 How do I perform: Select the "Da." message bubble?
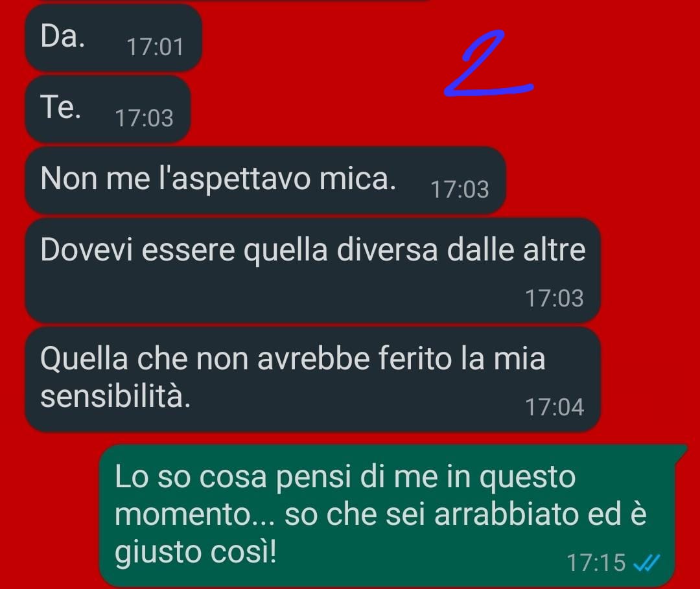[113, 38]
